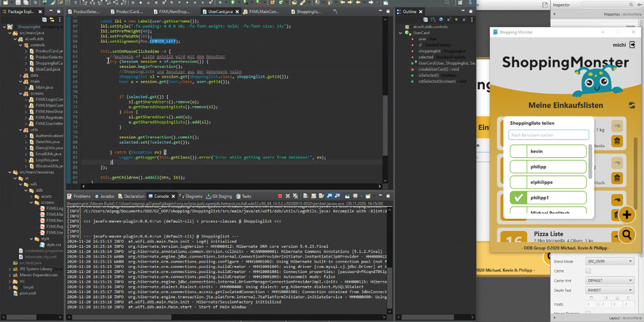Image resolution: width=644 pixels, height=322 pixels.
Task: Expand the data package node
Action: [x=20, y=75]
